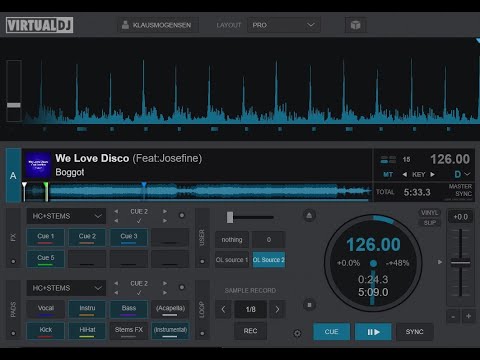Open the key D dropdown
This screenshot has height=360, width=480.
pyautogui.click(x=462, y=174)
